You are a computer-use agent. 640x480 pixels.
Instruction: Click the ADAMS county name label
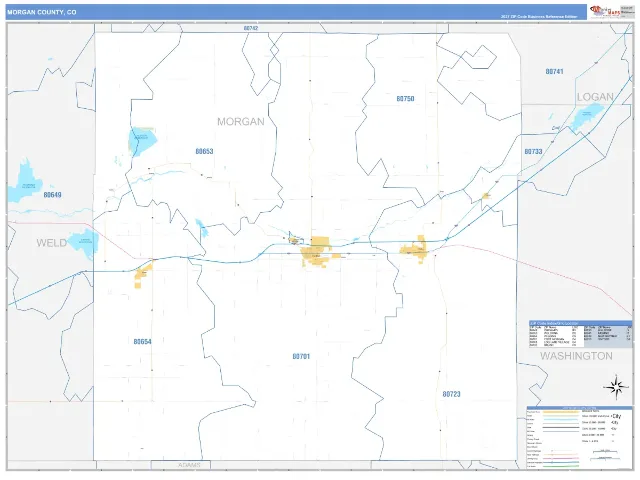(189, 465)
